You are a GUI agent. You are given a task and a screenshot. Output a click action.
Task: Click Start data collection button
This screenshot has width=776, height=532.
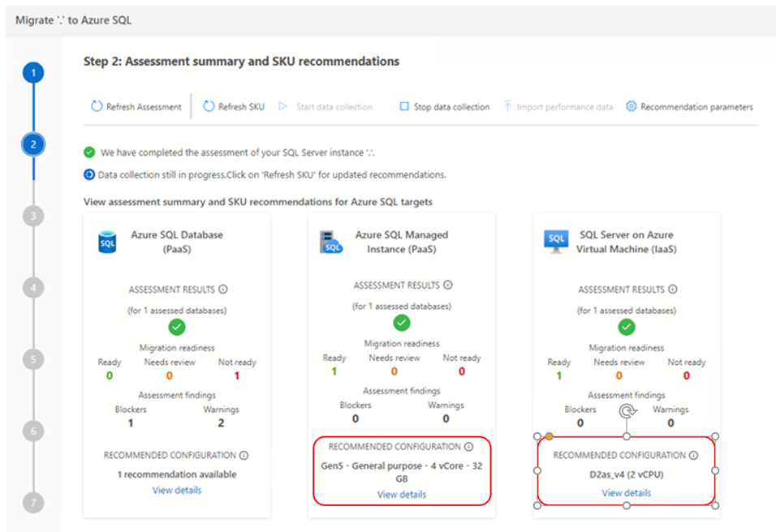(x=325, y=107)
